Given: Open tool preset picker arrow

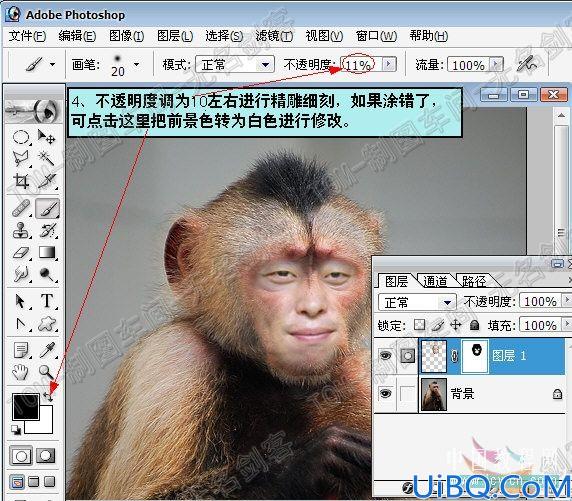Looking at the screenshot, I should [x=53, y=65].
